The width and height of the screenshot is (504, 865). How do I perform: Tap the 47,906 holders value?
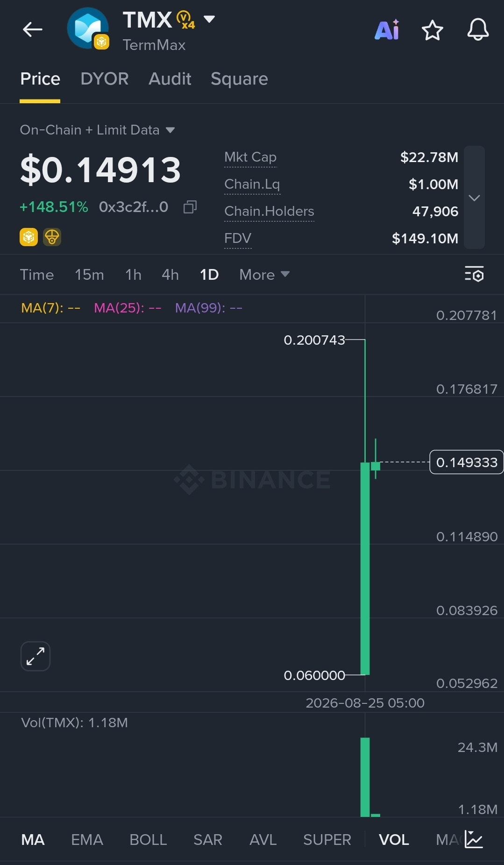tap(435, 212)
